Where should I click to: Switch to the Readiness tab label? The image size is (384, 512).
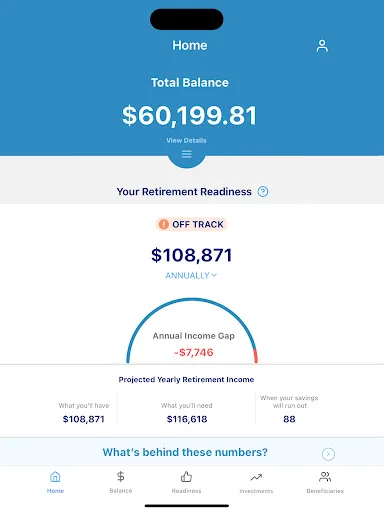pyautogui.click(x=186, y=491)
